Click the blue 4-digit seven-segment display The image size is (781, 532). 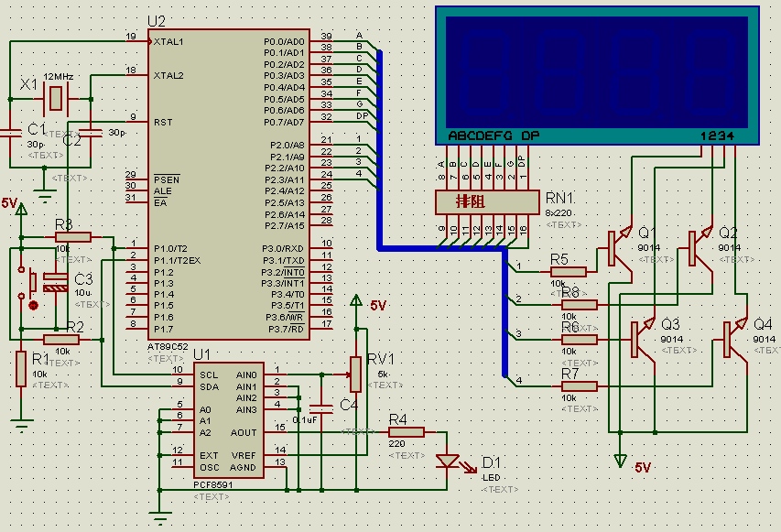pos(597,75)
